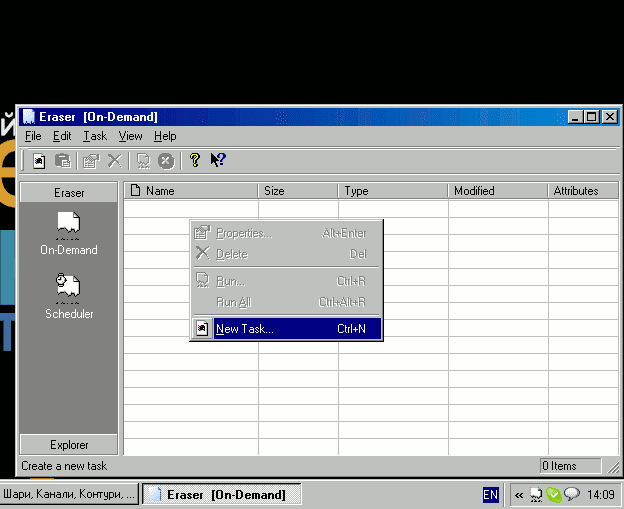Click the Delete X toolbar icon

pos(115,161)
